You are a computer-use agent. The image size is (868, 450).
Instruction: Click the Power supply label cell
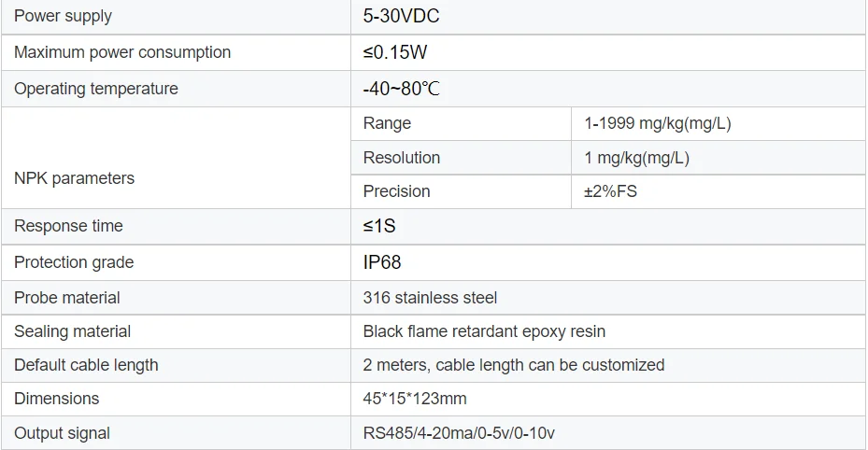[x=176, y=17]
